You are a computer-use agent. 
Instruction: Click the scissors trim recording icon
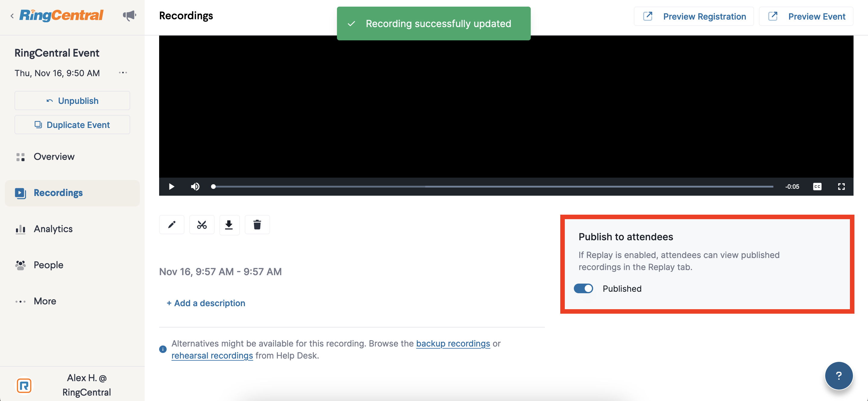coord(202,225)
